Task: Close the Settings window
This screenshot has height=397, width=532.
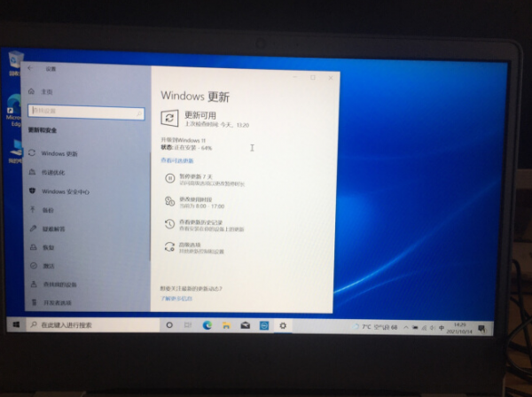Action: click(x=331, y=78)
